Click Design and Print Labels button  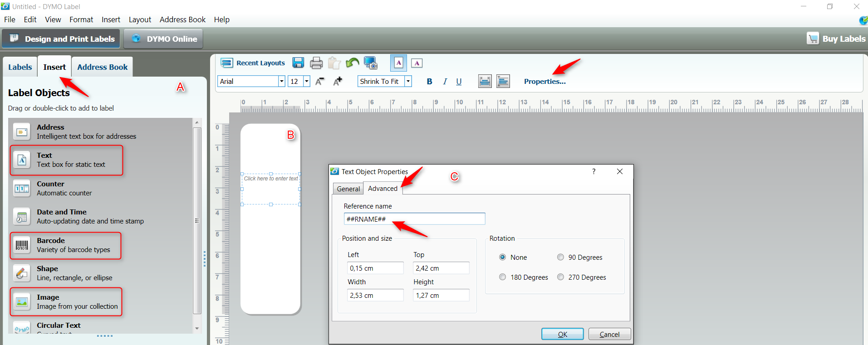[61, 39]
